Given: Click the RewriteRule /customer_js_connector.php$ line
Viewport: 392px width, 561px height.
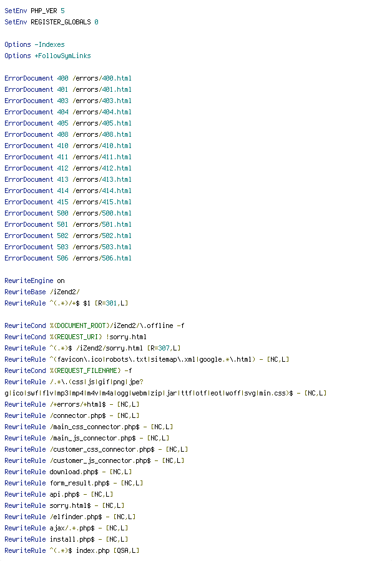Looking at the screenshot, I should (x=94, y=461).
